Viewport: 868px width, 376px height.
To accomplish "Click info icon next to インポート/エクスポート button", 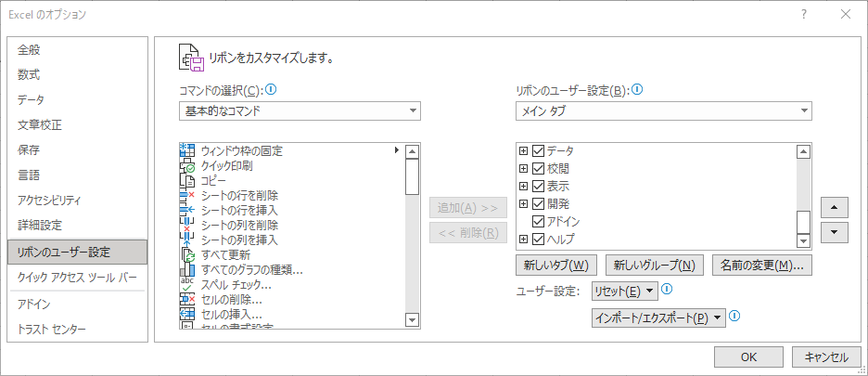I will coord(734,316).
